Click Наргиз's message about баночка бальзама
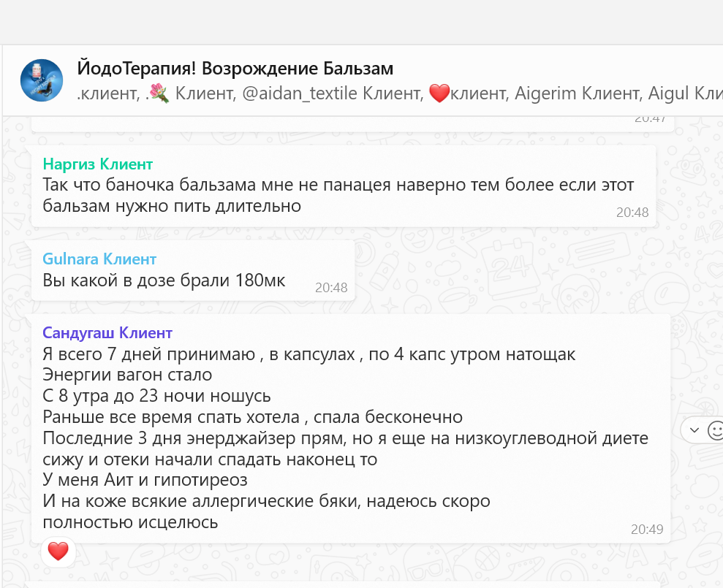 338,195
